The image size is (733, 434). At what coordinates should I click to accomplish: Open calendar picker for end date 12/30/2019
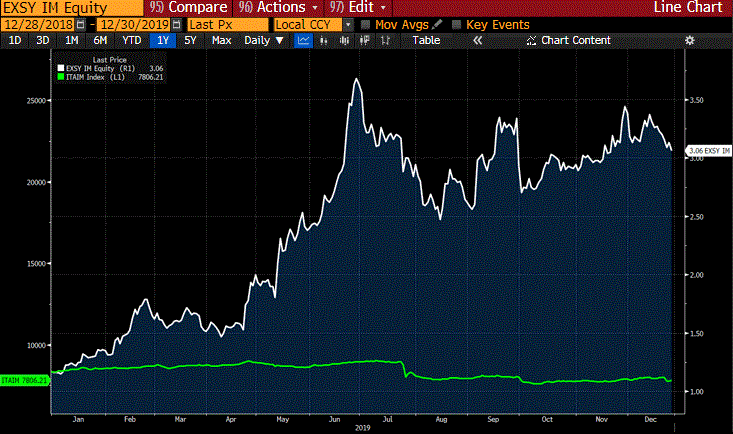(176, 25)
